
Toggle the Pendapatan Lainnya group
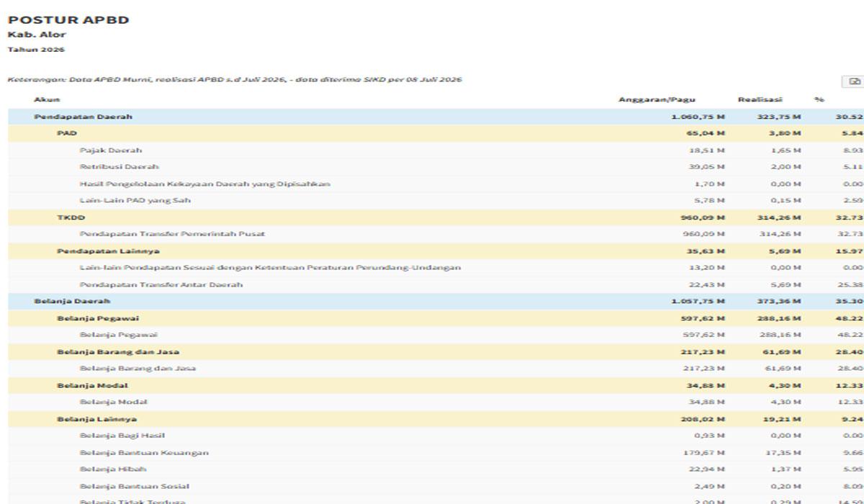(436, 251)
